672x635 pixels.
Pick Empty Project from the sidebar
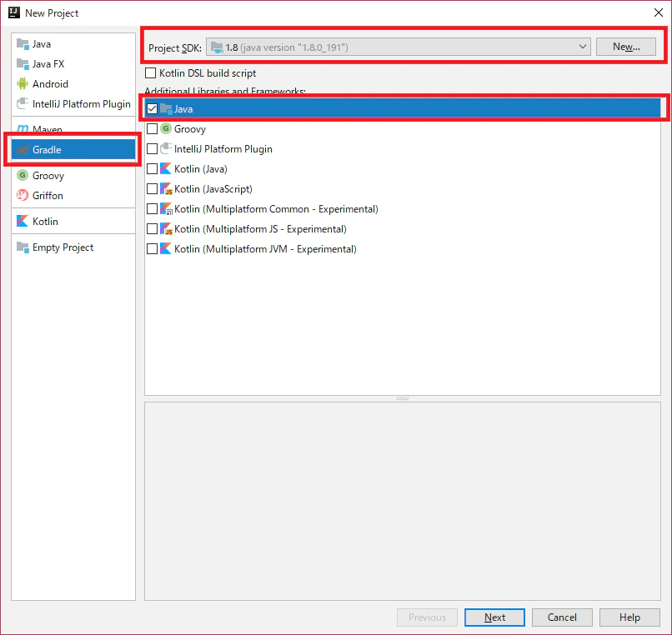[x=73, y=247]
